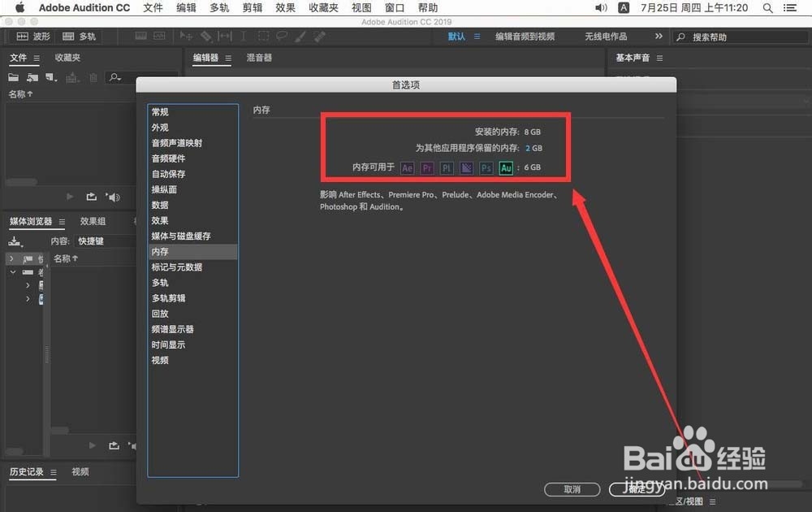812x512 pixels.
Task: Select the Razor tool in toolbar
Action: pos(205,36)
